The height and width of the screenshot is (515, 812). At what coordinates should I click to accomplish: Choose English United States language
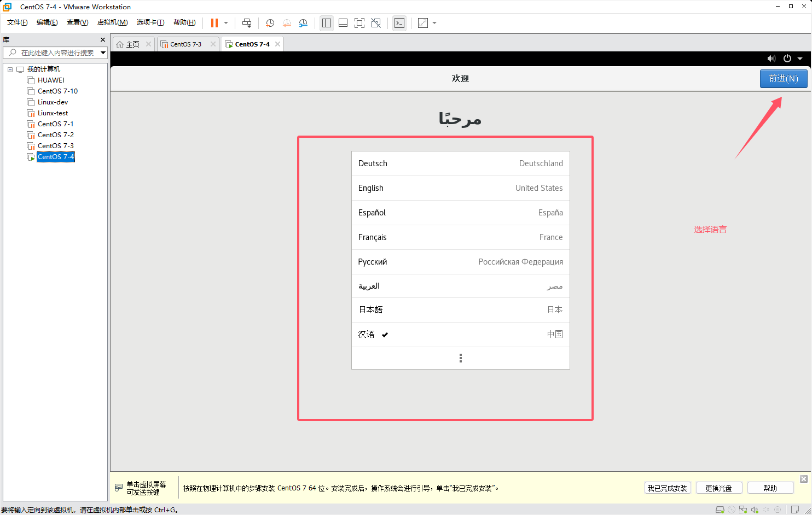point(461,188)
